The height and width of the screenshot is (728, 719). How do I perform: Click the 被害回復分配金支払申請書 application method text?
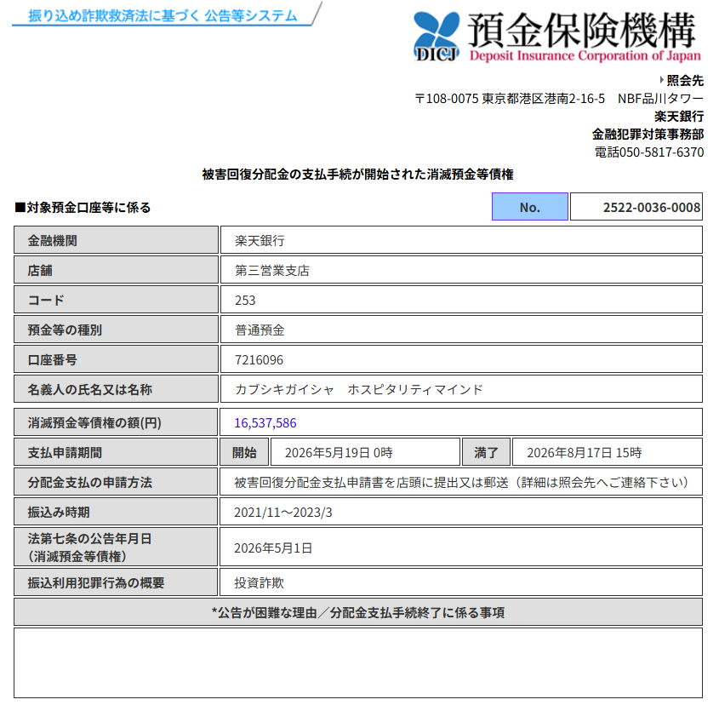[461, 482]
